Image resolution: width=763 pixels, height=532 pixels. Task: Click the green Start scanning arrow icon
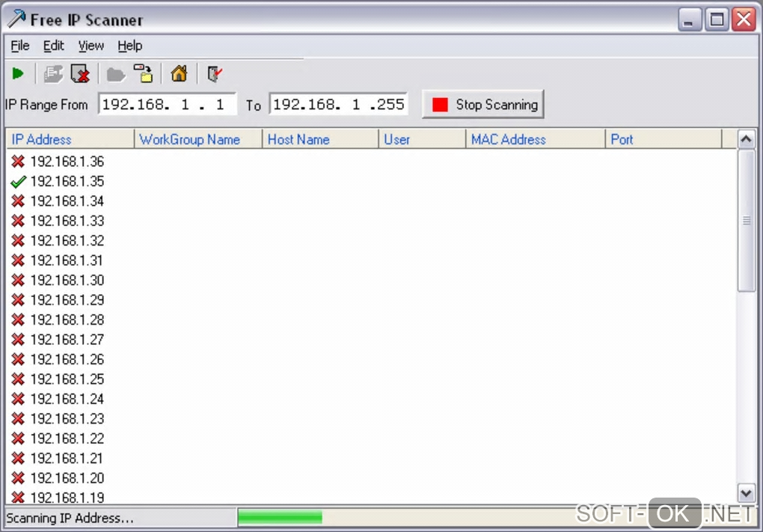pos(18,74)
